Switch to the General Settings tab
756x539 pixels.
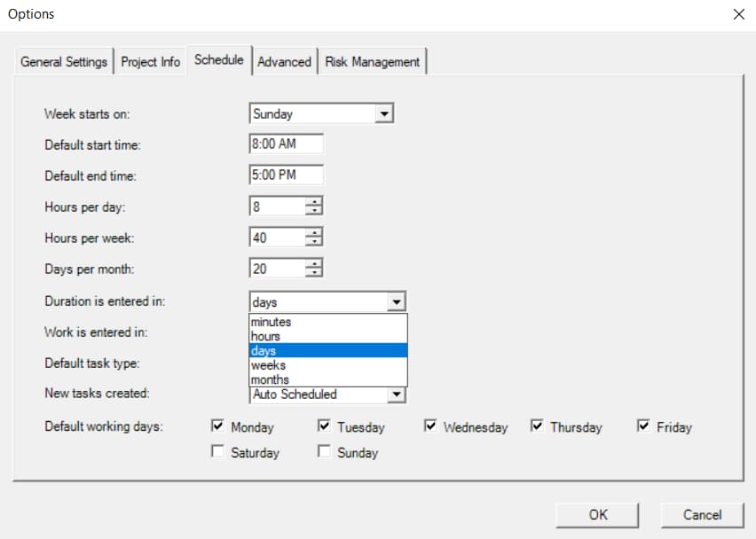click(63, 61)
